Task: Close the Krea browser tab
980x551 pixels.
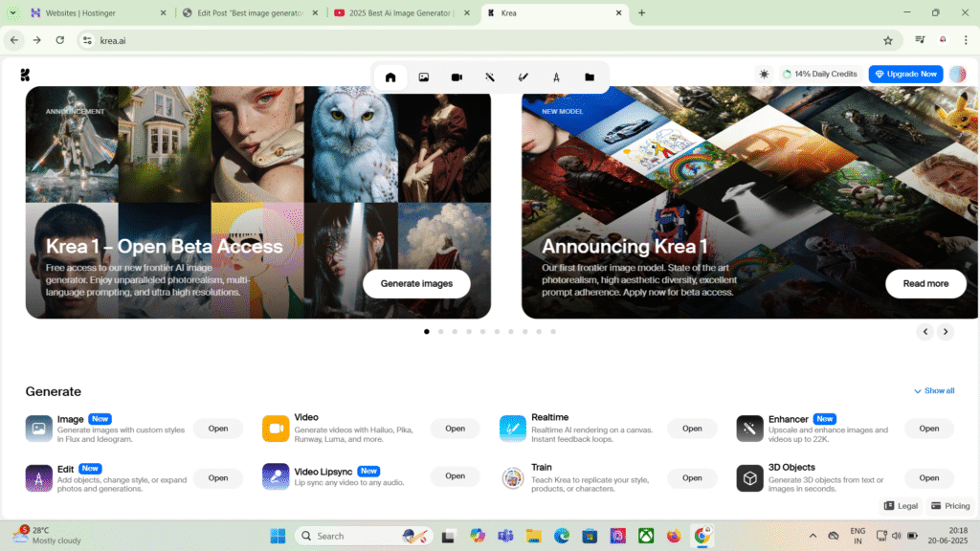Action: point(619,12)
